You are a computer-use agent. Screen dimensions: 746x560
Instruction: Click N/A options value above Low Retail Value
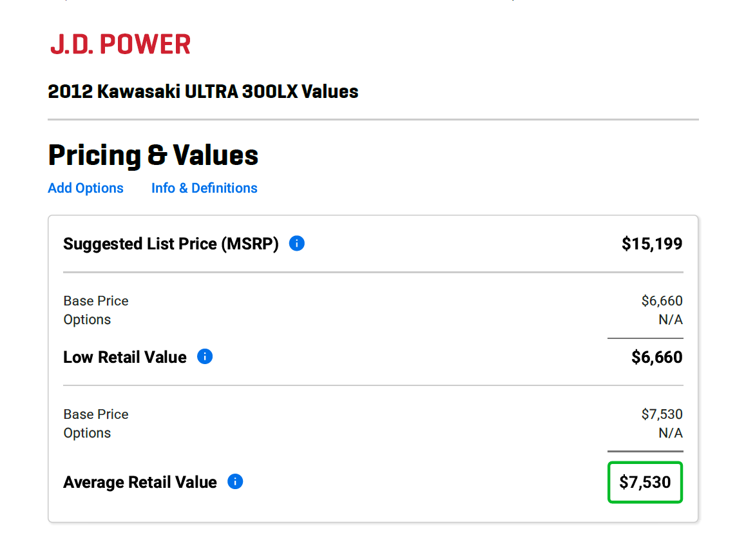(x=670, y=320)
